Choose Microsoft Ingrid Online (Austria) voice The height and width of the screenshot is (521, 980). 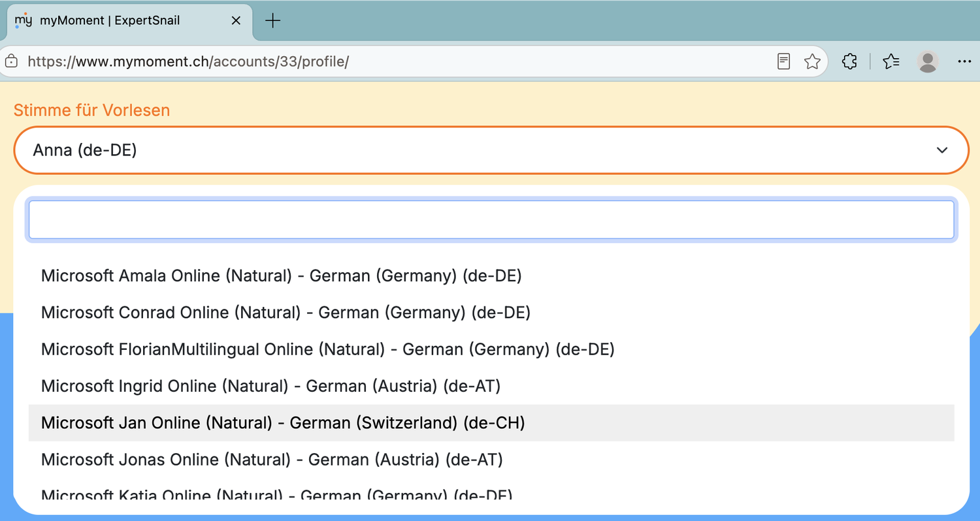(x=491, y=386)
